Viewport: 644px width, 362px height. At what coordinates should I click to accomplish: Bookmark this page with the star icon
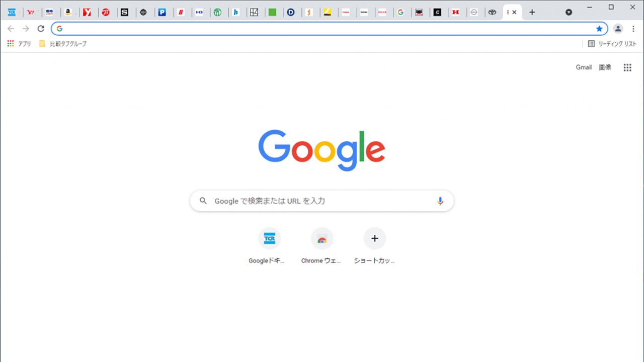pyautogui.click(x=599, y=29)
